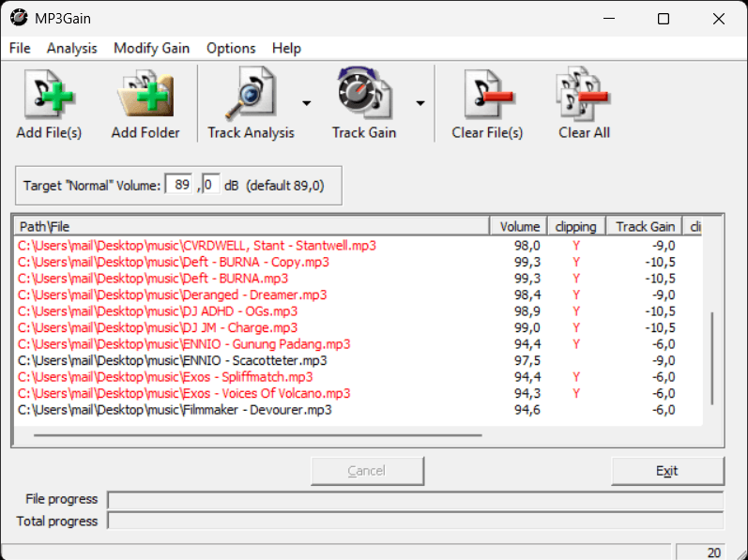
Task: Click volume value 94,3 for Voices Of Volcano
Action: 527,393
